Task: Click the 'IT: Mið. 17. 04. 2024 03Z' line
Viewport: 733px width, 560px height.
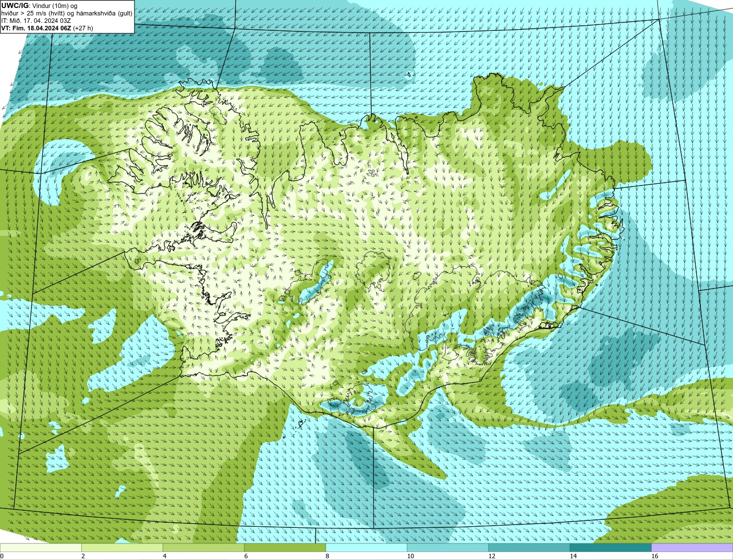Action: pyautogui.click(x=36, y=21)
